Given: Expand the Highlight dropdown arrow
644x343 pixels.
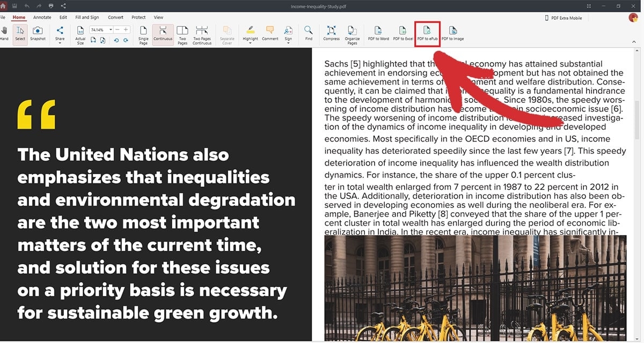Looking at the screenshot, I should click(250, 43).
